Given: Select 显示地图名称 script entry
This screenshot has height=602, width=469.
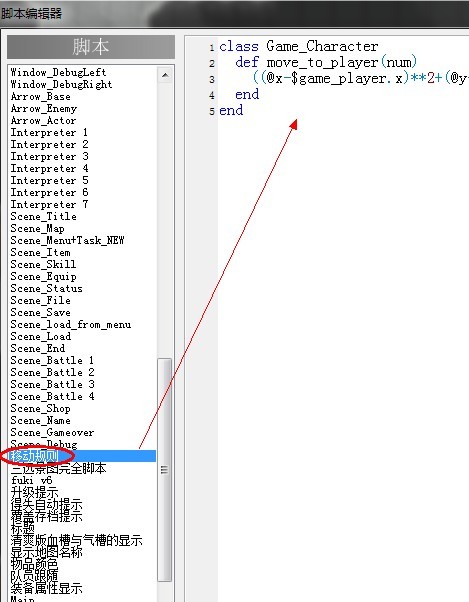Looking at the screenshot, I should tap(46, 552).
